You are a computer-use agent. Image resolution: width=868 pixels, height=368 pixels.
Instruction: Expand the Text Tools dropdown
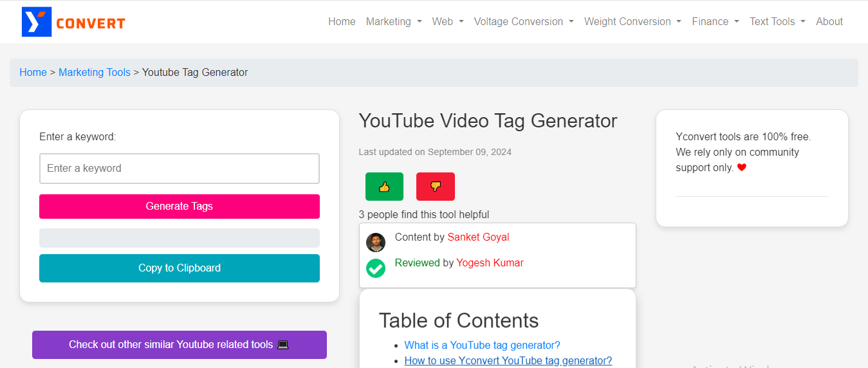(777, 21)
